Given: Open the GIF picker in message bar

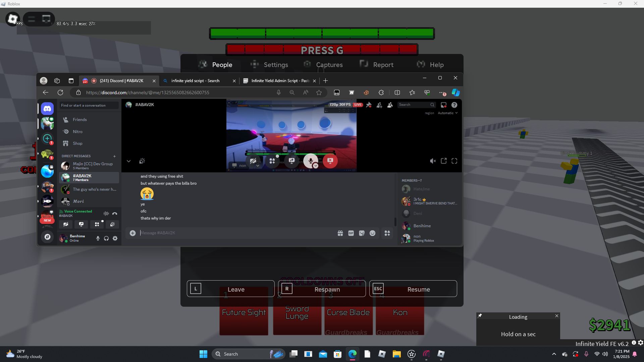Looking at the screenshot, I should 351,233.
